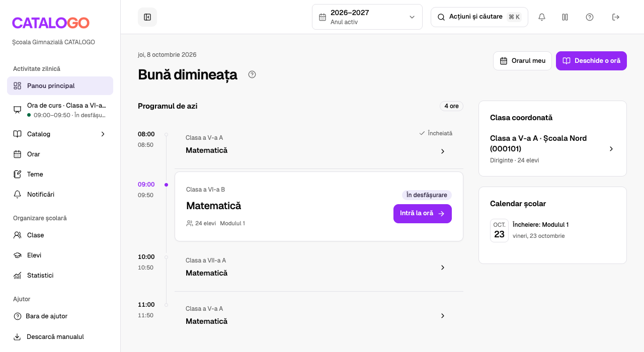Open Clase in the sidebar

[60, 235]
